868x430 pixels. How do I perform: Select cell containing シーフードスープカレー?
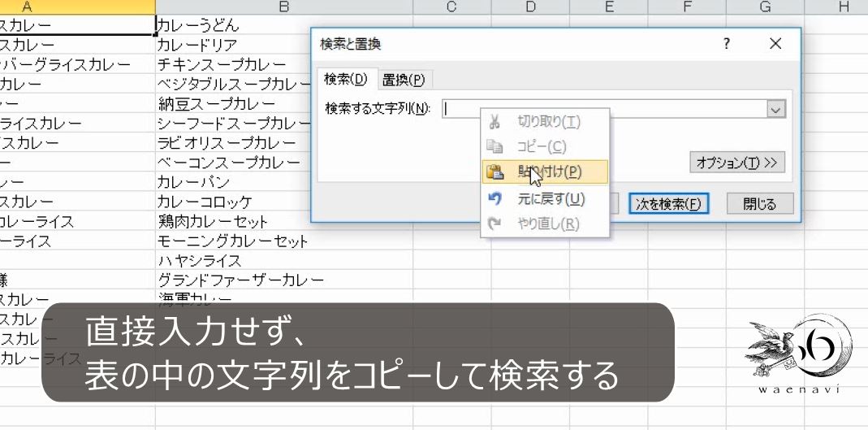pos(234,123)
